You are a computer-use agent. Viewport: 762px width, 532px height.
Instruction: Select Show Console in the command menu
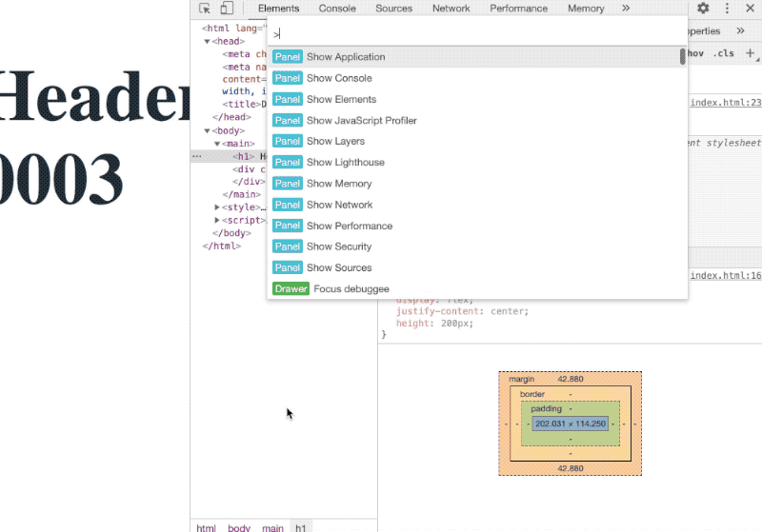click(x=339, y=78)
